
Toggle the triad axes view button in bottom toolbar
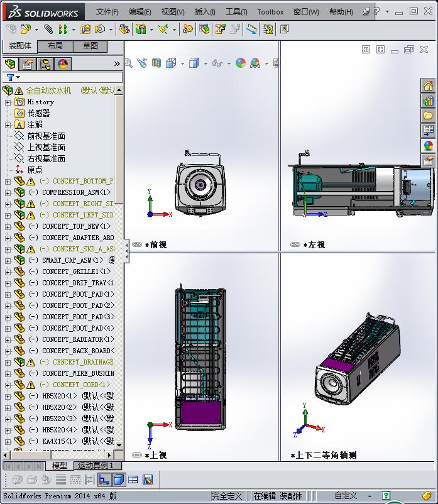[x=104, y=479]
